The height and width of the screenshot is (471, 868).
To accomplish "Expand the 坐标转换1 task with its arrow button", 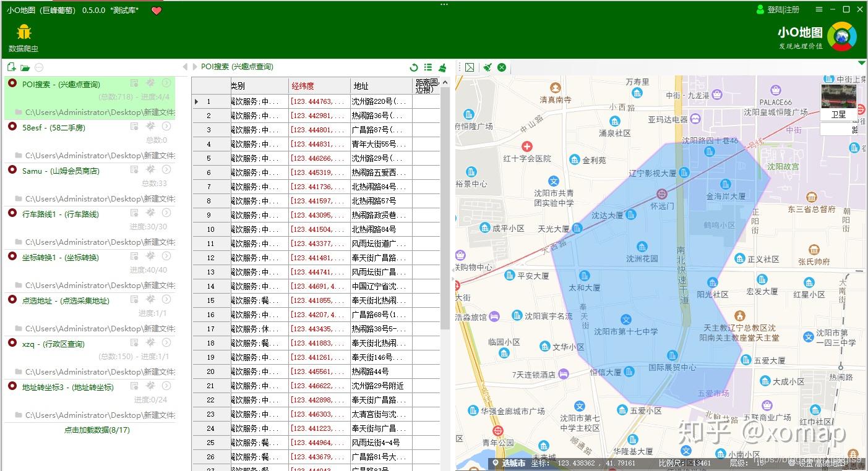I will [166, 256].
